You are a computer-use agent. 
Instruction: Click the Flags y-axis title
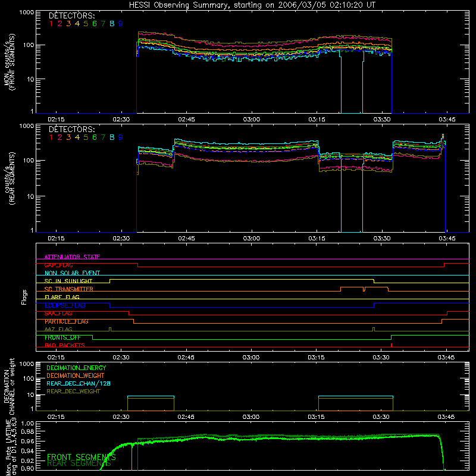click(24, 297)
